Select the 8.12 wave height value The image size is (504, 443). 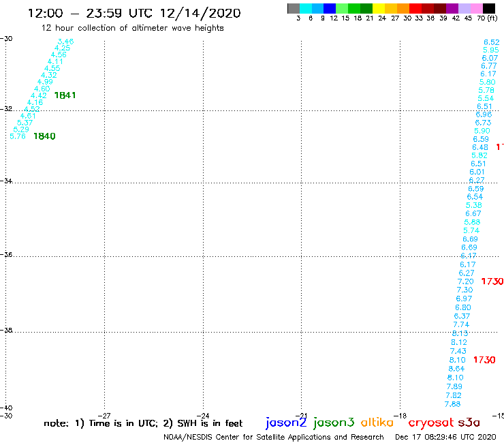pyautogui.click(x=459, y=342)
